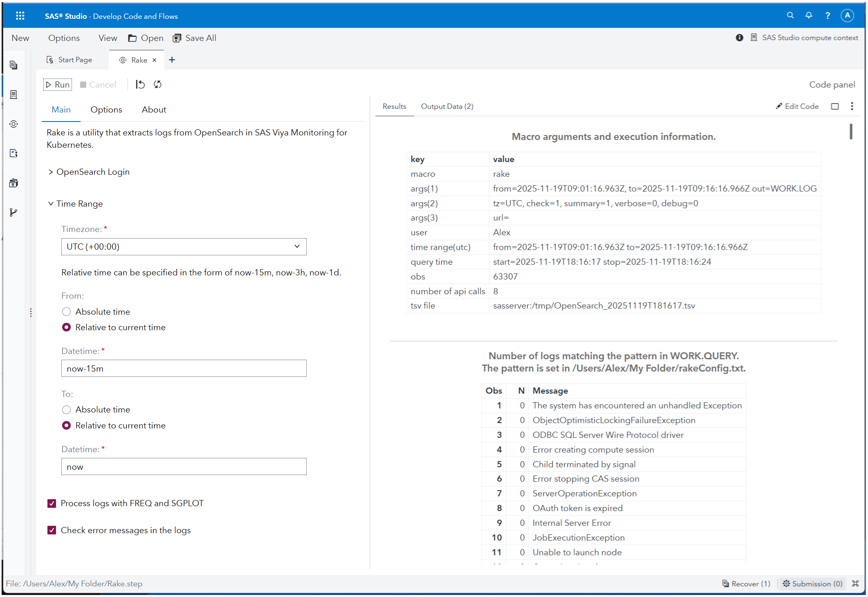Open the user profile avatar
This screenshot has height=597, width=868.
point(847,16)
